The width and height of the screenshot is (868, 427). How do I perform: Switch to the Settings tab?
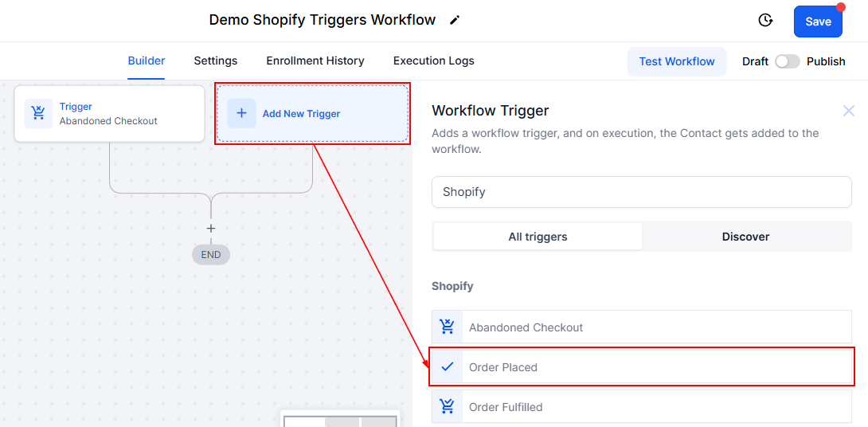click(216, 61)
